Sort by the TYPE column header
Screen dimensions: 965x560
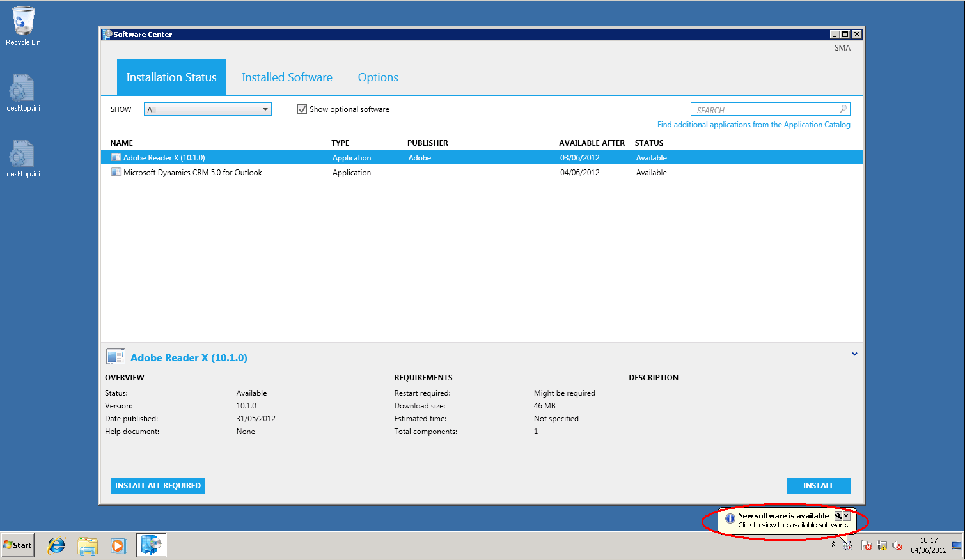point(340,143)
